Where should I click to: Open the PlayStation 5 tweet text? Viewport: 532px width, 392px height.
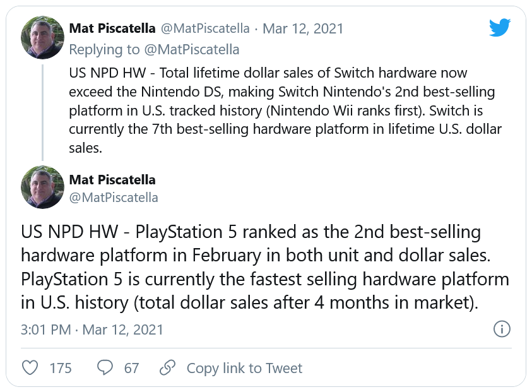pyautogui.click(x=265, y=267)
